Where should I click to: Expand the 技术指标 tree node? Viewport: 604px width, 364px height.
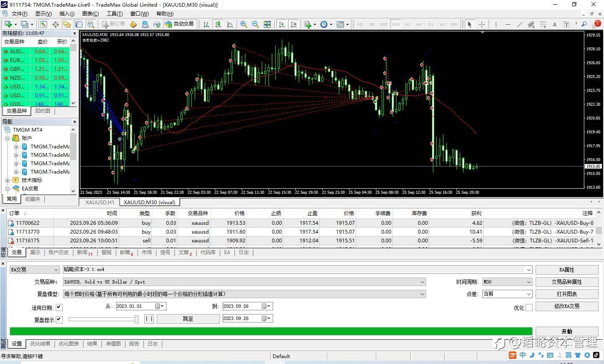pyautogui.click(x=7, y=180)
